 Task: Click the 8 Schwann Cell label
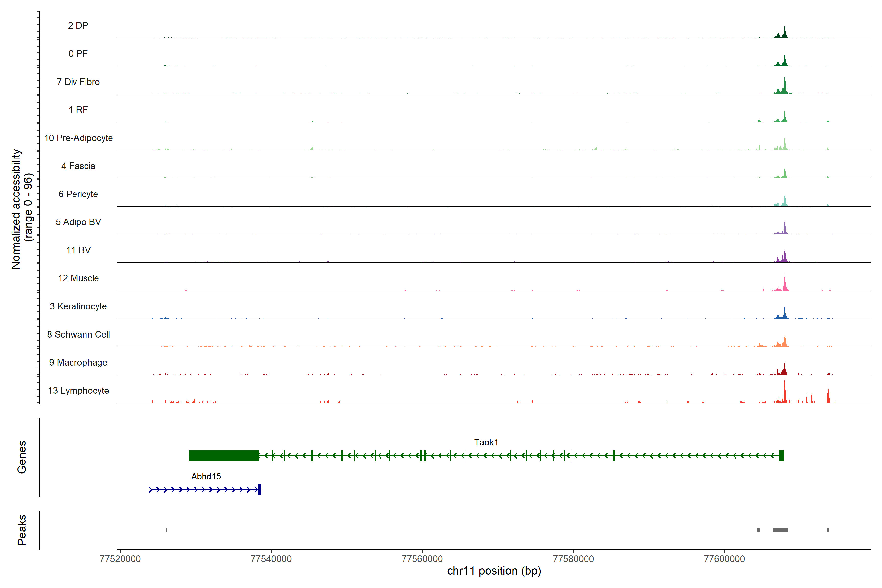(78, 334)
